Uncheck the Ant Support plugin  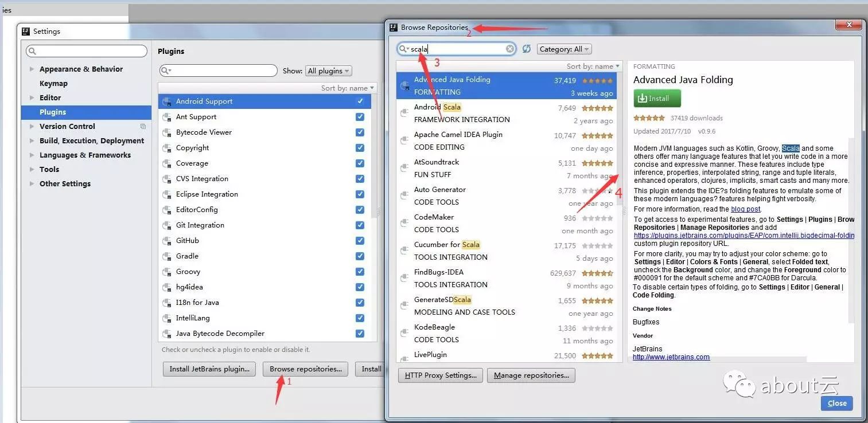point(360,117)
